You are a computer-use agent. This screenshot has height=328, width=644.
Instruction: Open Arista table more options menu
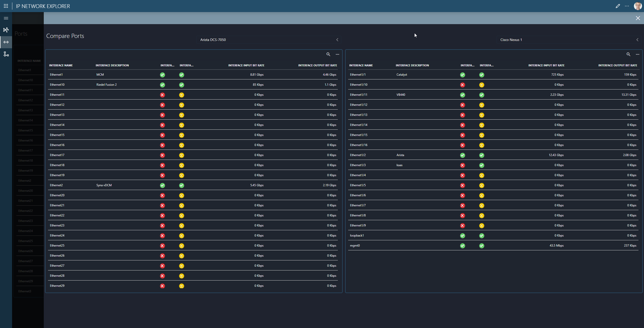click(x=337, y=54)
